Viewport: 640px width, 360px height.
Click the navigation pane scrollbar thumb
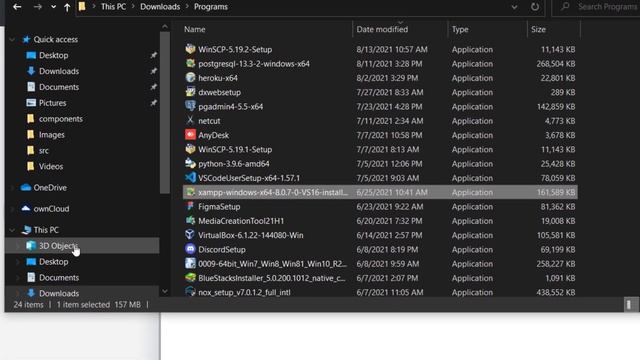coord(165,113)
